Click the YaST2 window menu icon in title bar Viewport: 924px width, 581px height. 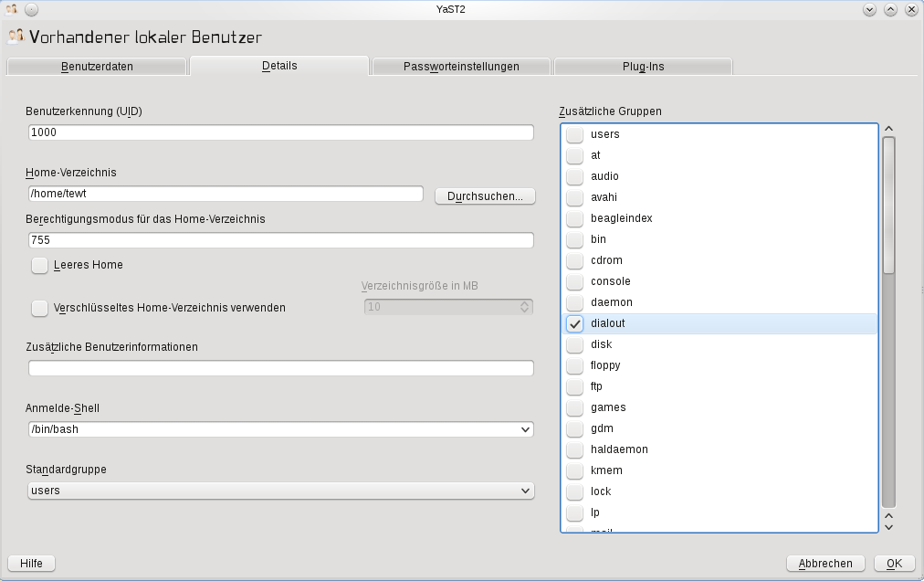11,9
